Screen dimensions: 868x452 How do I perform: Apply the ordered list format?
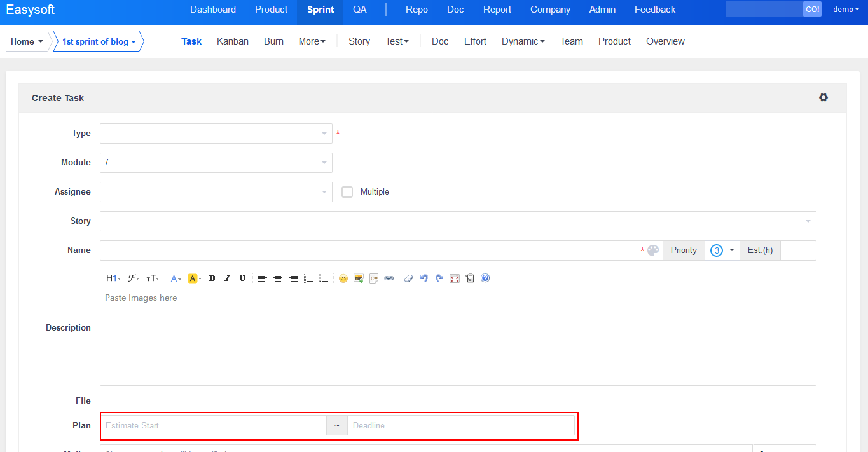pos(308,278)
